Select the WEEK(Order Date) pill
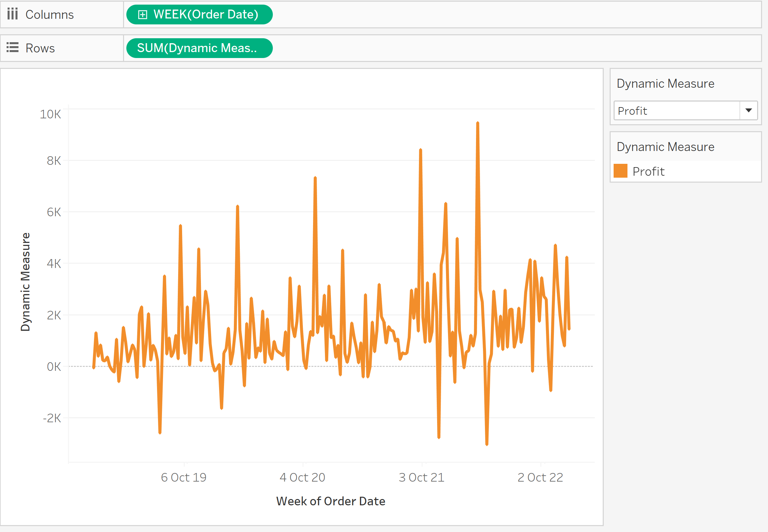Viewport: 768px width, 532px height. pyautogui.click(x=206, y=14)
